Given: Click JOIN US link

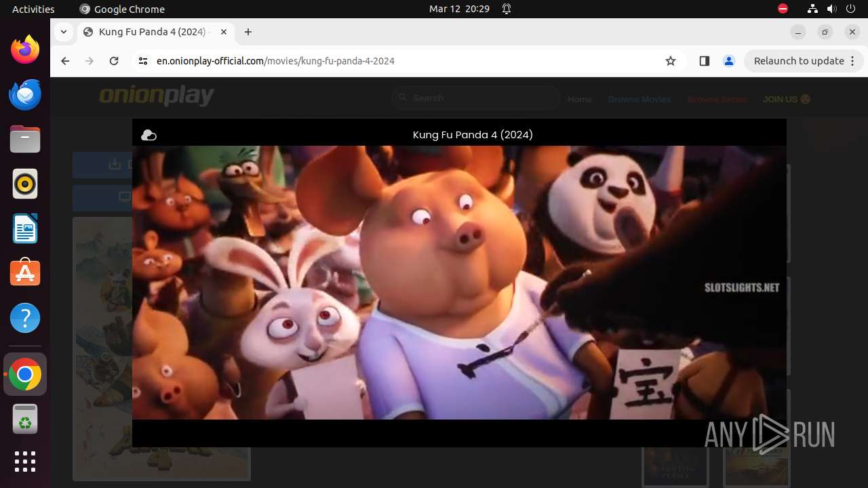Looking at the screenshot, I should click(787, 99).
